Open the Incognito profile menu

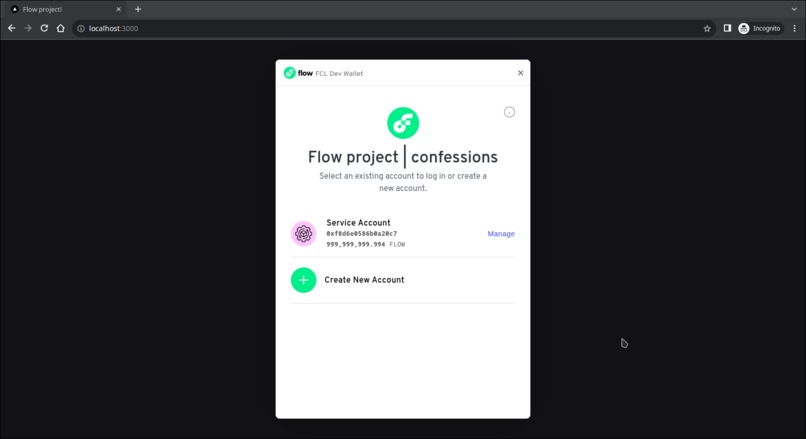click(x=760, y=28)
